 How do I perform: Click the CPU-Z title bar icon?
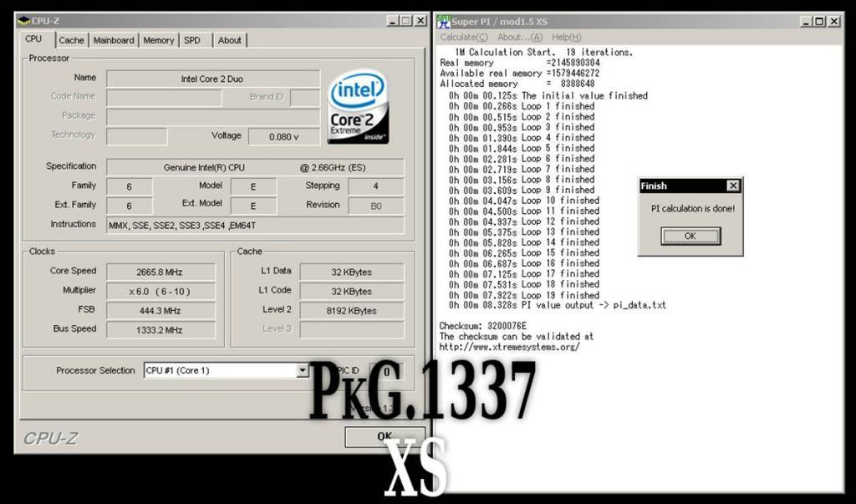coord(23,21)
